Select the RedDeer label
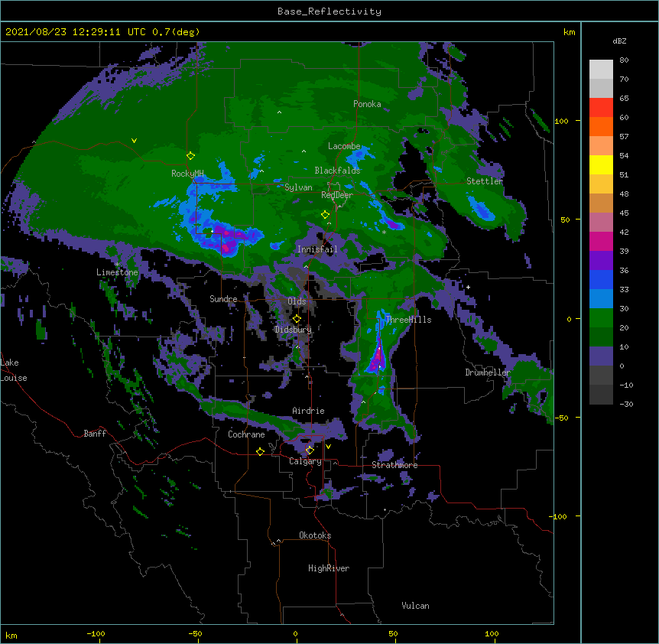The width and height of the screenshot is (659, 644). [x=337, y=195]
